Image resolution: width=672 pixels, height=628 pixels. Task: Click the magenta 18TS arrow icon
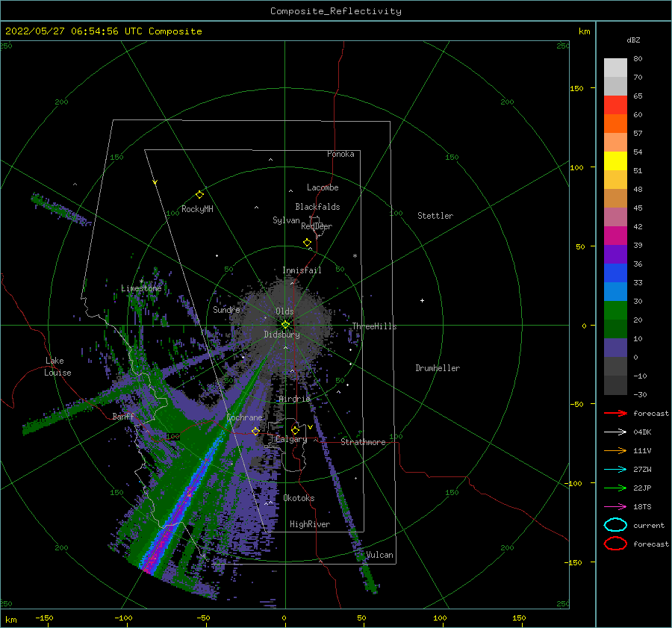(x=615, y=507)
